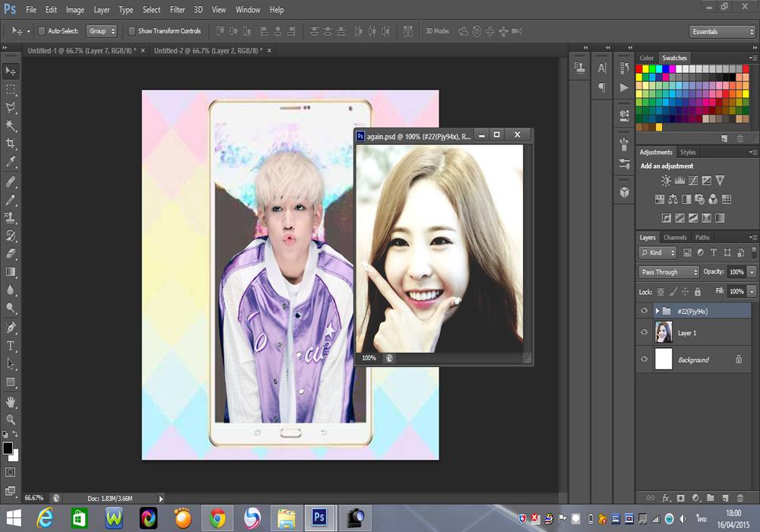Enable the Auto-Select checkbox
760x532 pixels.
tap(42, 31)
